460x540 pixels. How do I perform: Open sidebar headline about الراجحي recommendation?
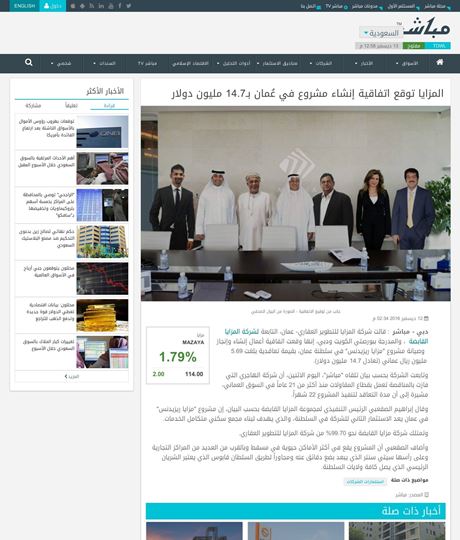tap(47, 205)
